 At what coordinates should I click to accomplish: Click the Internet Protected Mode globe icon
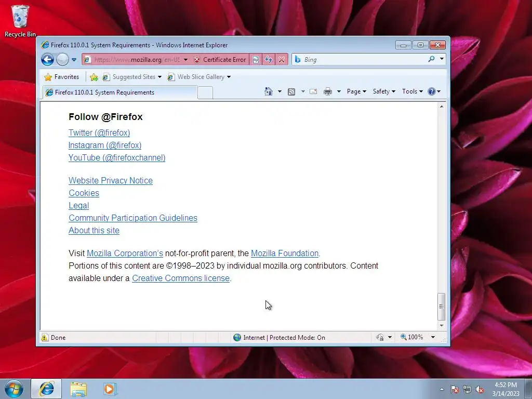(237, 338)
